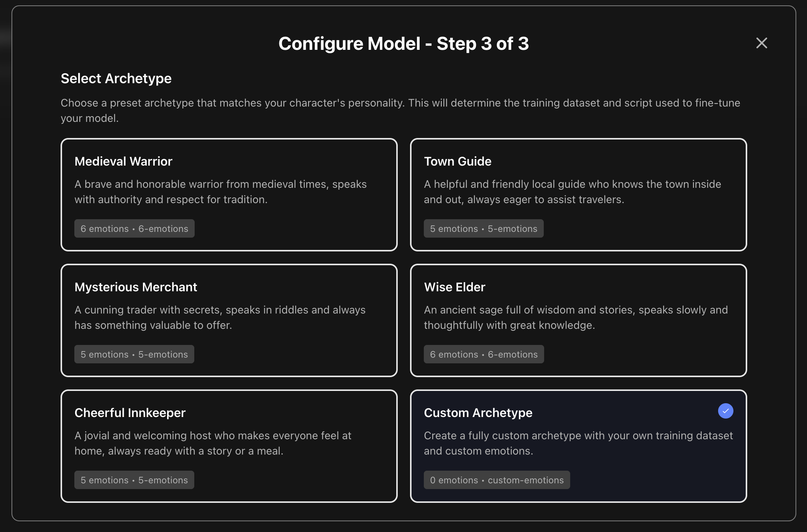The width and height of the screenshot is (807, 532).
Task: Click the emotions badge on Cheerful Innkeeper
Action: [134, 480]
